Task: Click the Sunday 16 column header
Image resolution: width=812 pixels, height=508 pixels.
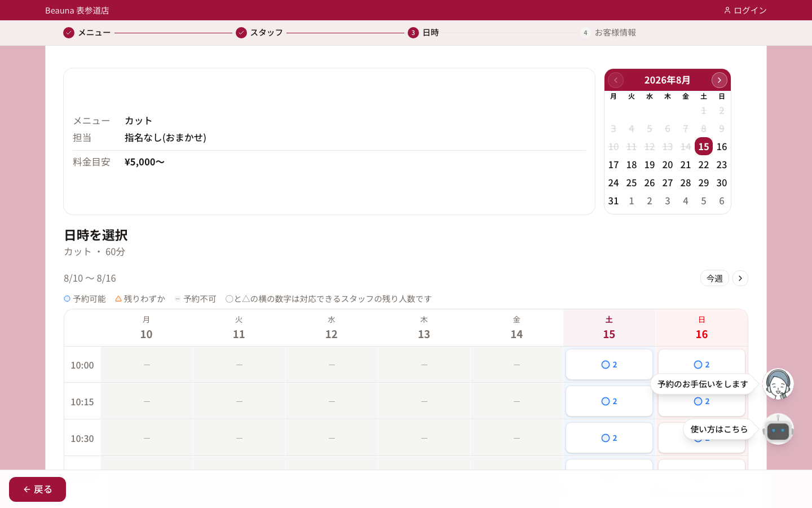Action: (x=701, y=328)
